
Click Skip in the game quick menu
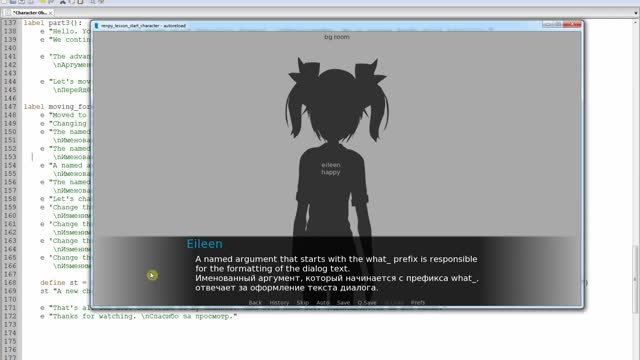(x=303, y=302)
